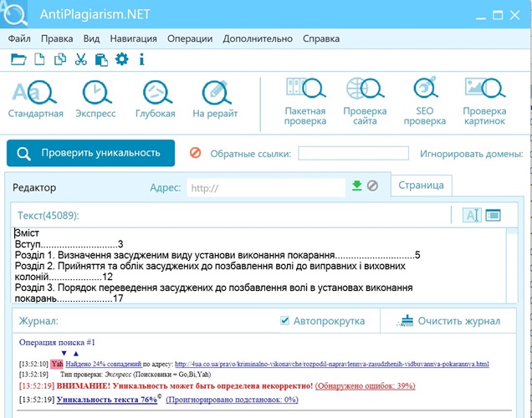
Task: Click the Розділ 1 line in editor
Action: point(217,255)
